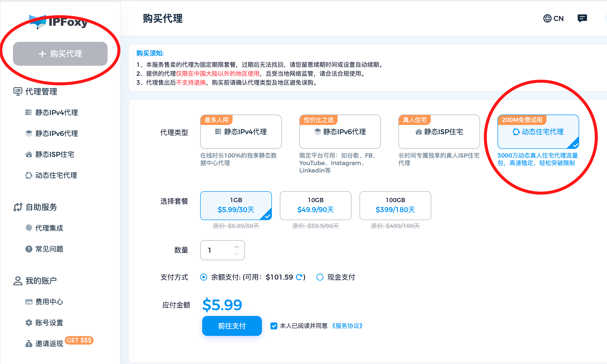Choose the 1GB $5.99/30天 plan
This screenshot has width=607, height=364.
[x=236, y=206]
